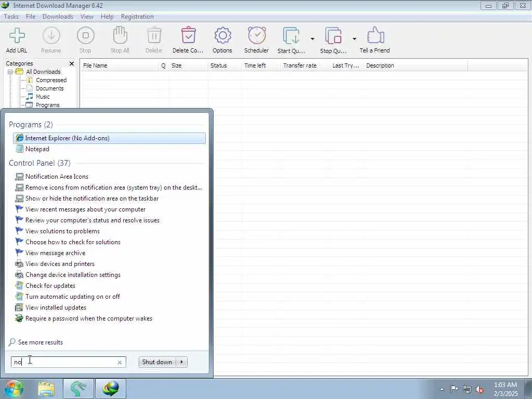Sort by Q column header

[x=164, y=65]
